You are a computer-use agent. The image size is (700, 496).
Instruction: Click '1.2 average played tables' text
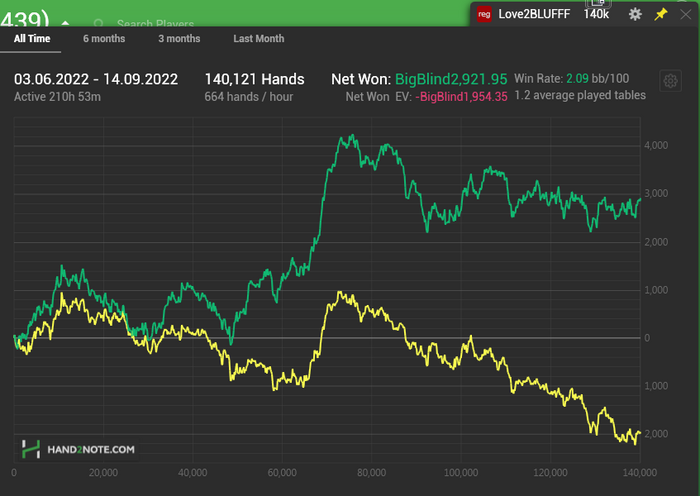[x=580, y=95]
